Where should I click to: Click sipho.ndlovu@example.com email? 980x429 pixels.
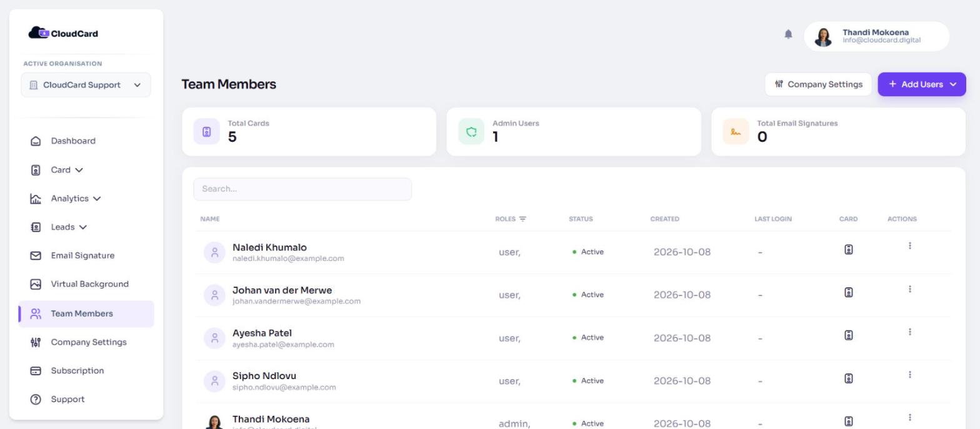284,388
